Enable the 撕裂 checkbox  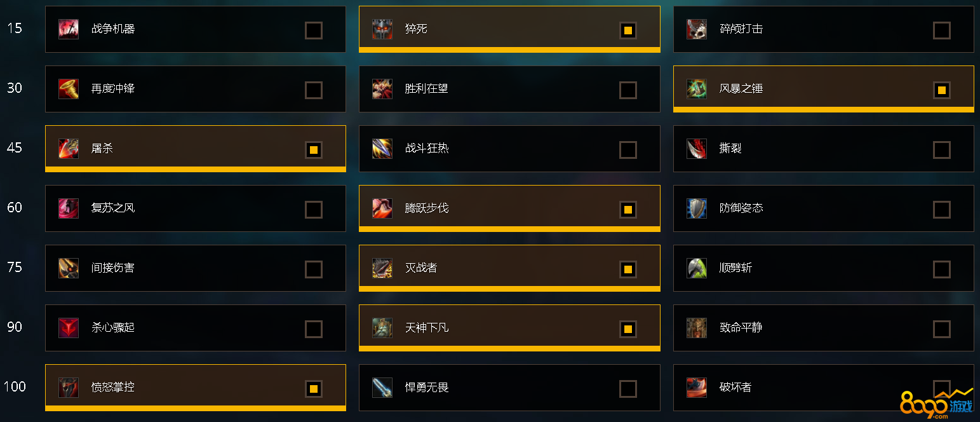click(942, 150)
